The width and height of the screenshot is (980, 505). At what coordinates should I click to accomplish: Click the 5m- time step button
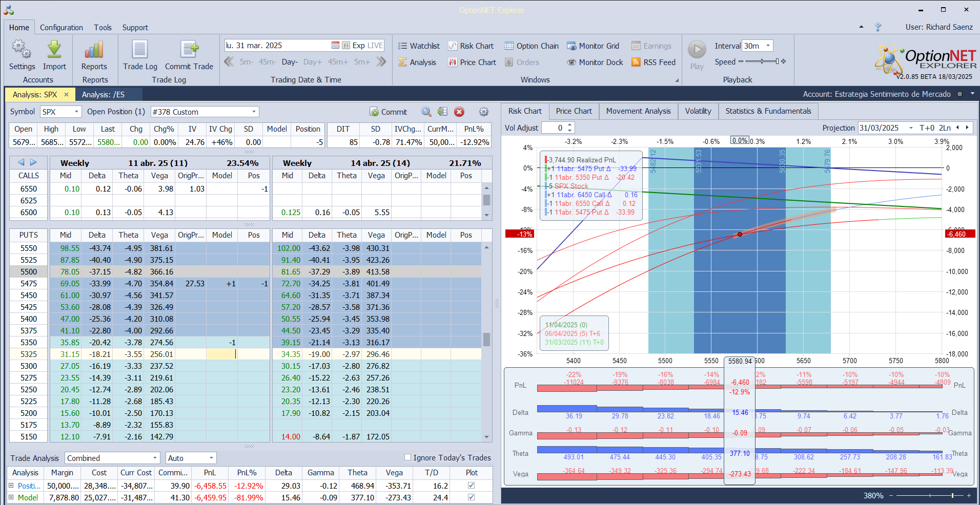pos(247,62)
